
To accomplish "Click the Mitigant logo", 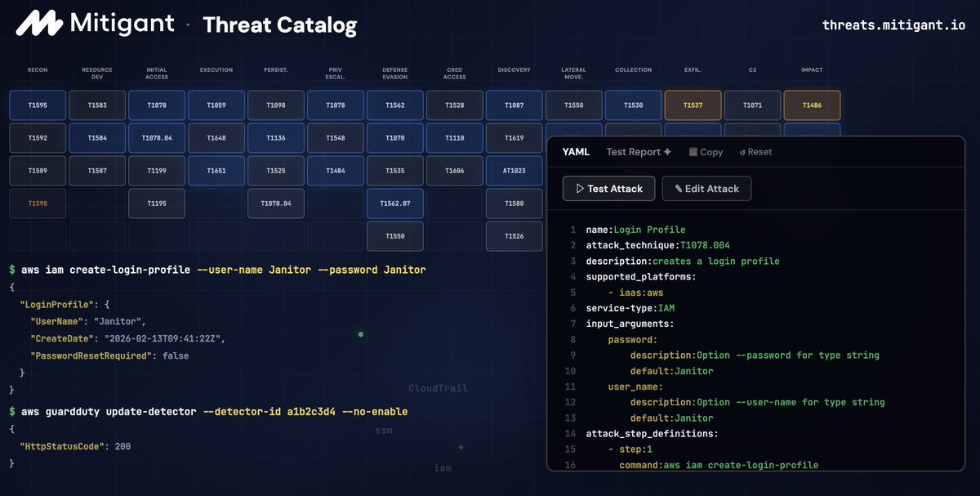I will click(x=95, y=23).
